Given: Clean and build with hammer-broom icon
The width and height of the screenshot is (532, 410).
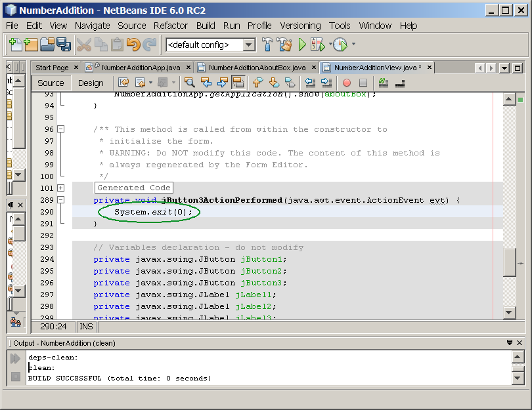Looking at the screenshot, I should (284, 45).
